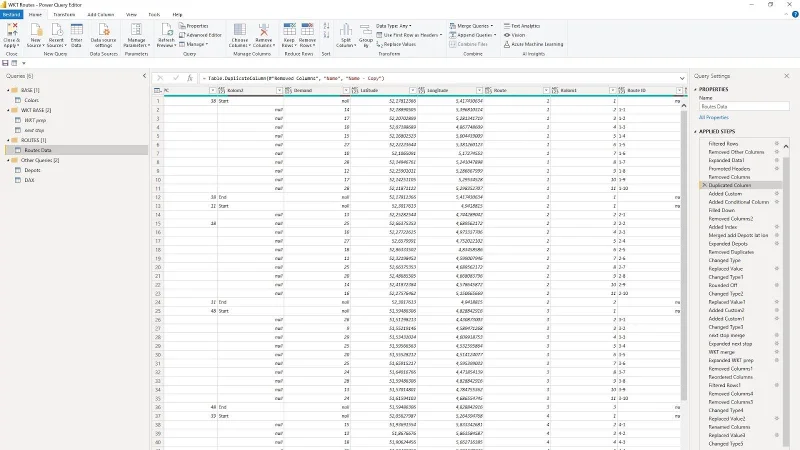Open filter dropdown for Demand column

[346, 90]
